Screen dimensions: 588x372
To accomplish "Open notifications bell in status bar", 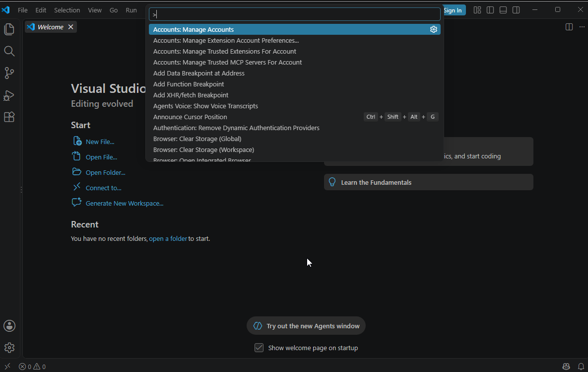I will click(x=581, y=367).
